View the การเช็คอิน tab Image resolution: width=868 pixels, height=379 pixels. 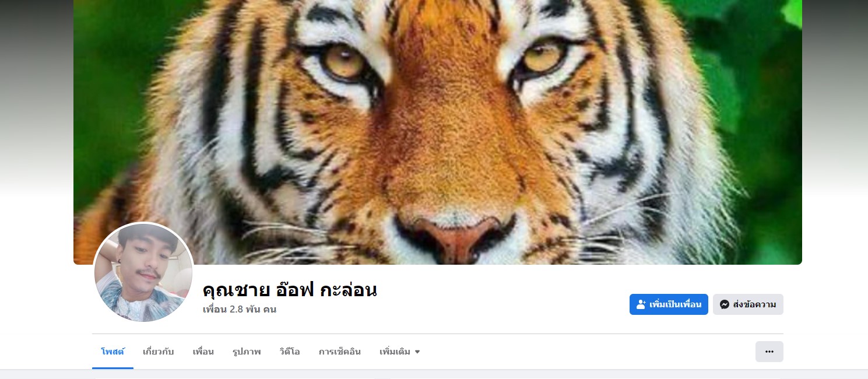click(x=340, y=352)
